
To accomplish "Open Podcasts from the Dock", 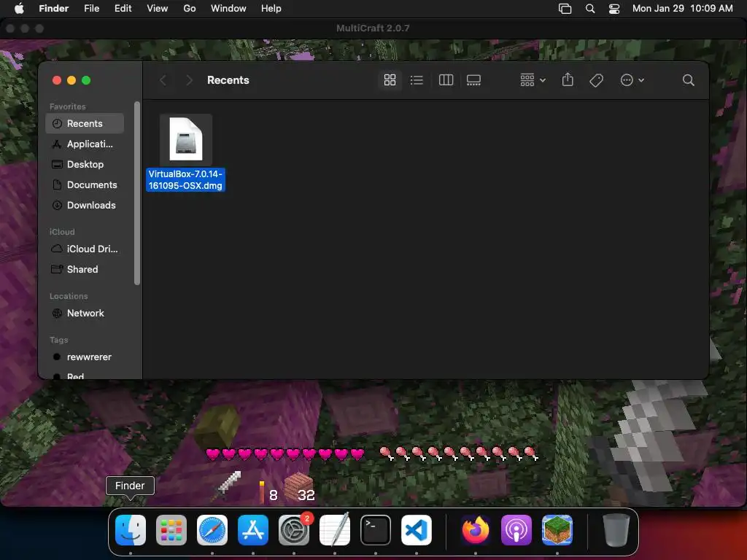I will pos(516,530).
